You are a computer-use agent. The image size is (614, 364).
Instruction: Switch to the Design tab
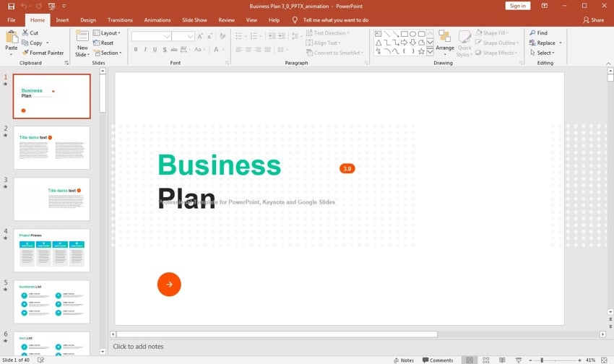[x=88, y=20]
